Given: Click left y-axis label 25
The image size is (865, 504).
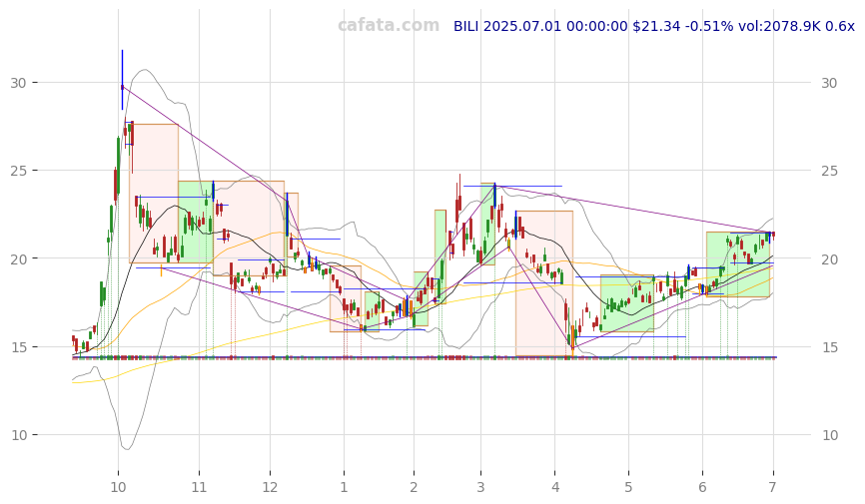Looking at the screenshot, I should (x=18, y=171).
